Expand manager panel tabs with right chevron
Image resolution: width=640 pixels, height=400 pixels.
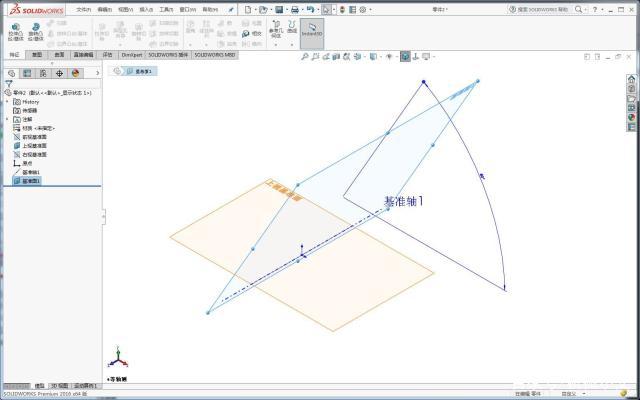click(98, 73)
